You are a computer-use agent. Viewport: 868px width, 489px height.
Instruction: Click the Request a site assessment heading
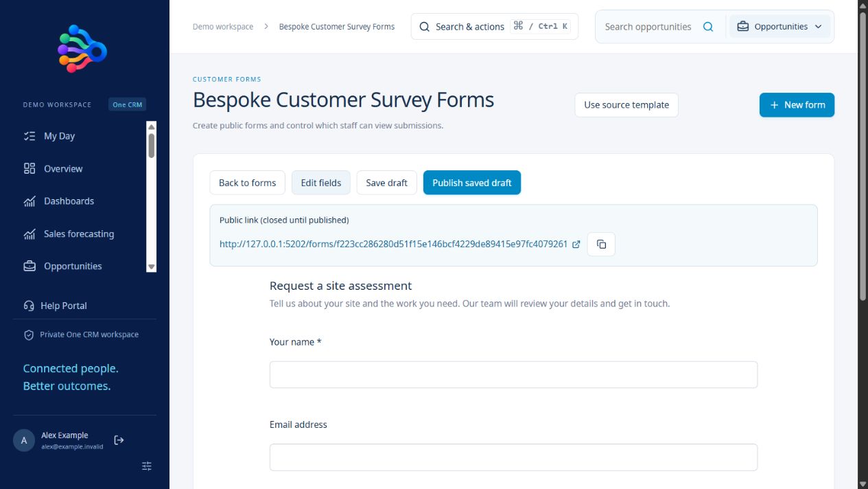340,286
